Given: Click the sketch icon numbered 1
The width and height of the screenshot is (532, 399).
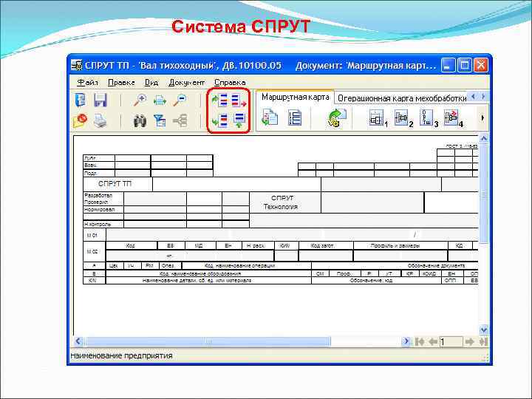Looking at the screenshot, I should [x=378, y=118].
